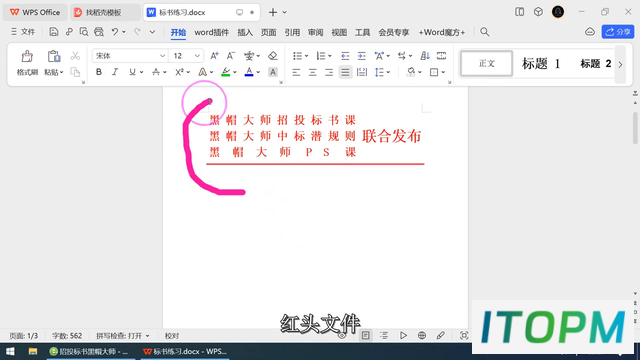
Task: Click the Paste (粘贴) clipboard icon
Action: click(53, 56)
